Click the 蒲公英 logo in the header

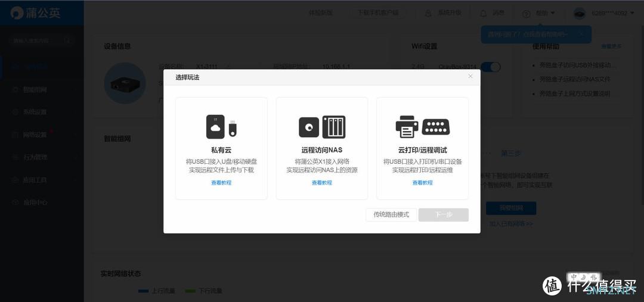(35, 13)
